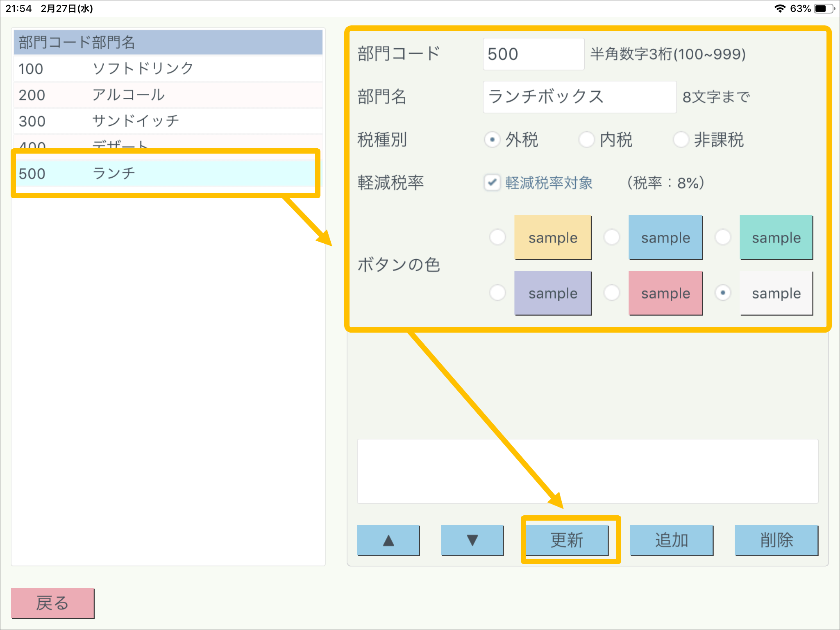Tap the battery indicator icon
The width and height of the screenshot is (840, 630).
(823, 8)
